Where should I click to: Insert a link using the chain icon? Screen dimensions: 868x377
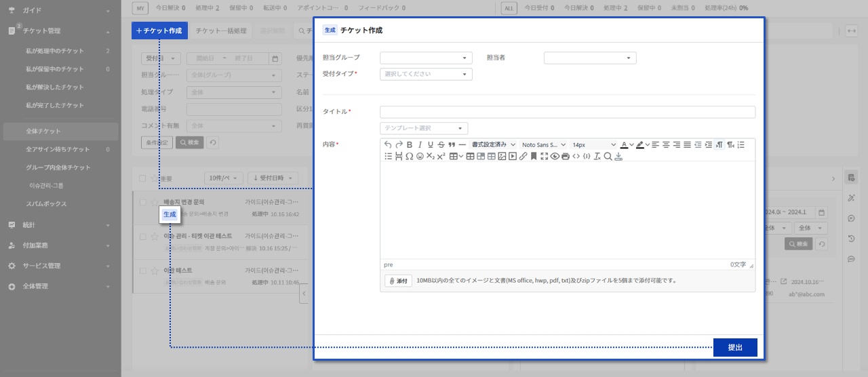(523, 156)
